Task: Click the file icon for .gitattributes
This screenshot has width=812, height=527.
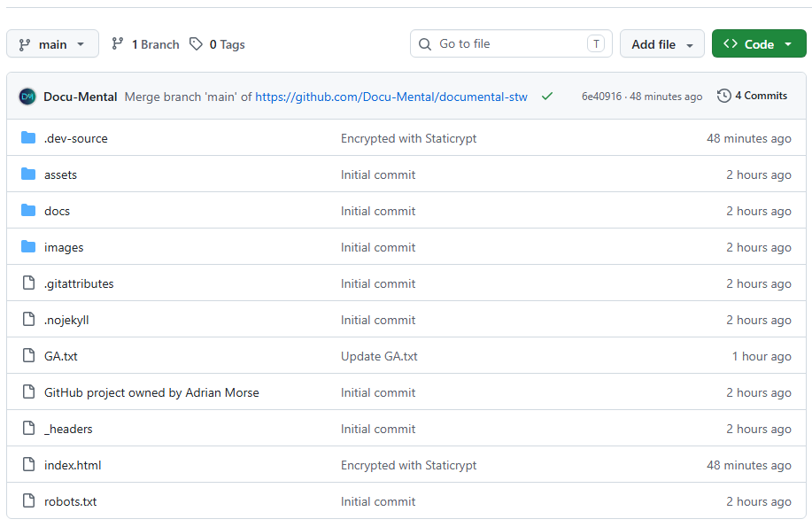Action: tap(29, 283)
